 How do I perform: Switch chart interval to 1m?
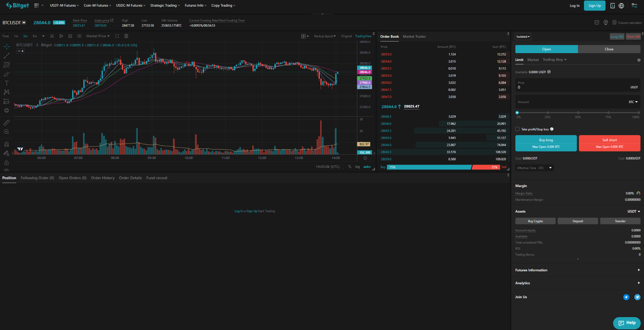(16, 36)
